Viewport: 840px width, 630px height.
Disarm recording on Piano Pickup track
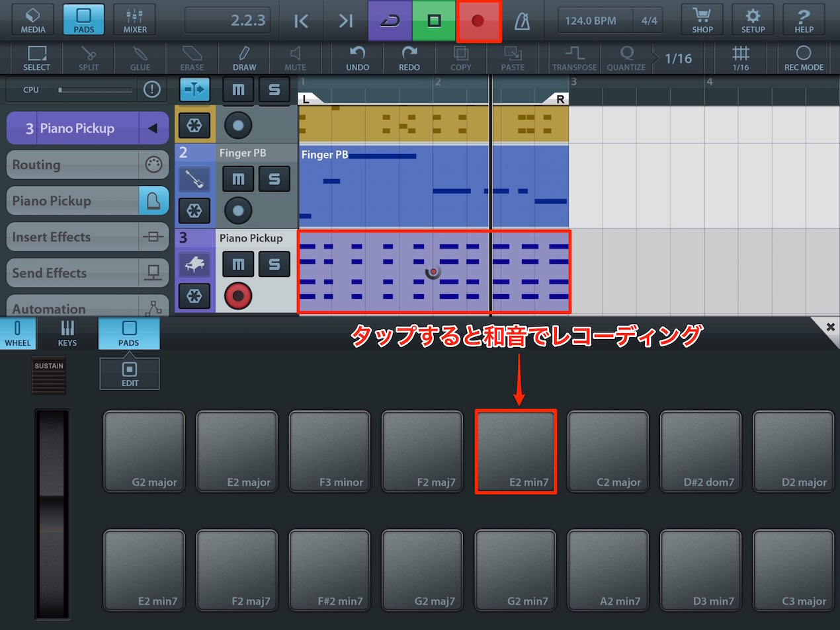pos(238,295)
